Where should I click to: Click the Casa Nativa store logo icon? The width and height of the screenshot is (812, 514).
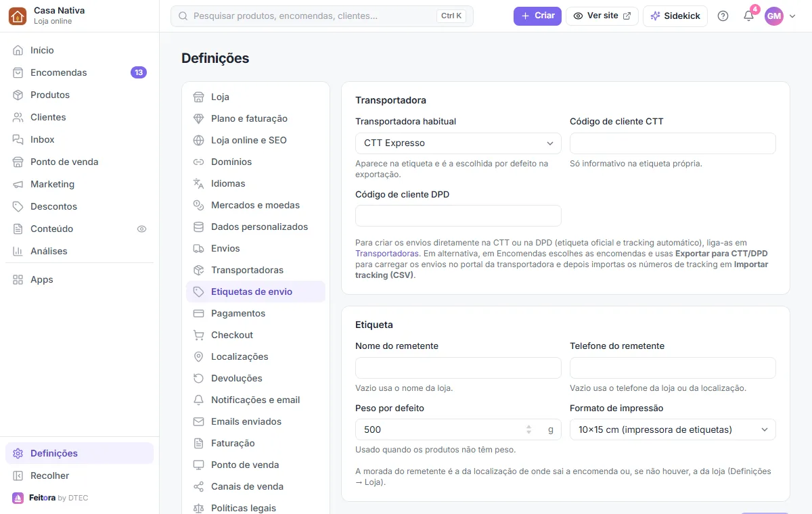[x=18, y=16]
